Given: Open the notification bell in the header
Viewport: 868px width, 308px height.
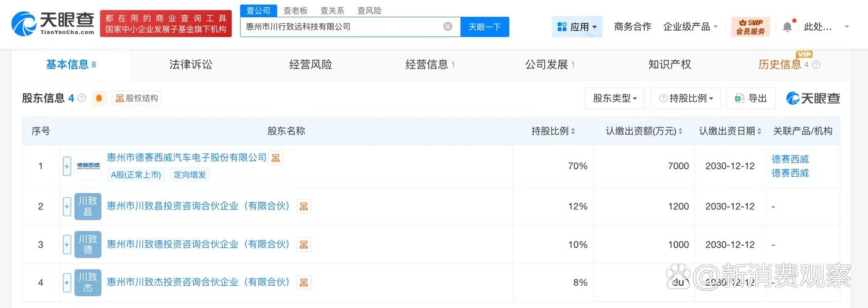Looking at the screenshot, I should point(787,26).
